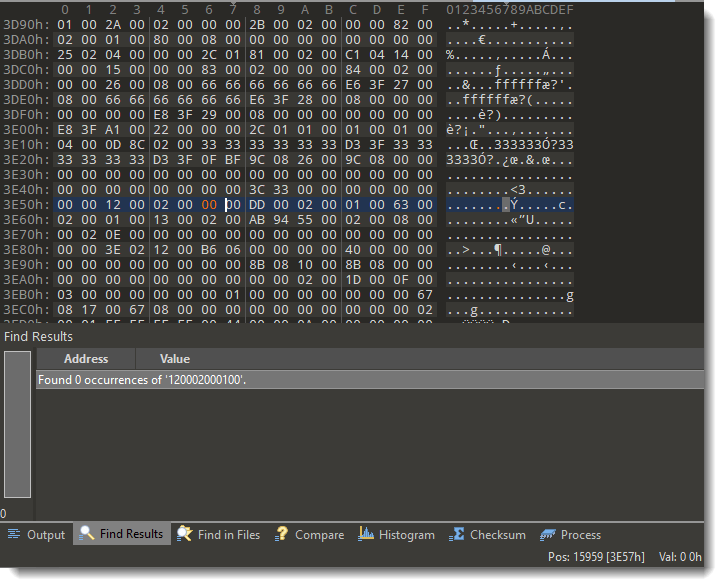Click the Histogram bar chart icon
Image resolution: width=724 pixels, height=588 pixels.
click(x=366, y=535)
